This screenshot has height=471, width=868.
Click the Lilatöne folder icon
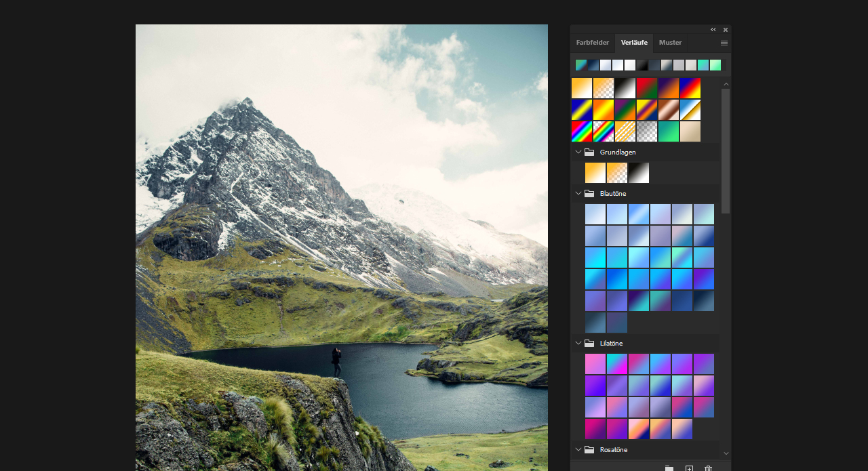click(589, 344)
